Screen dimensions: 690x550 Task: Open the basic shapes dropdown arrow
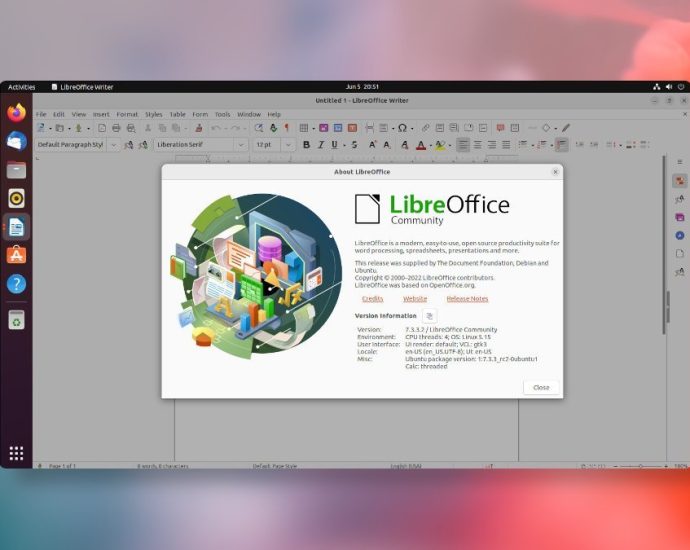[555, 128]
